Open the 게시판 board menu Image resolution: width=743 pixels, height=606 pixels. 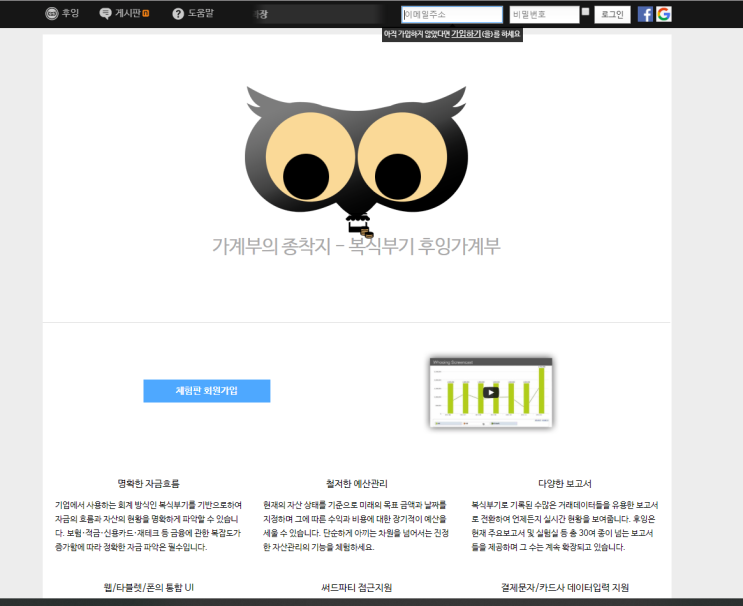pyautogui.click(x=128, y=14)
